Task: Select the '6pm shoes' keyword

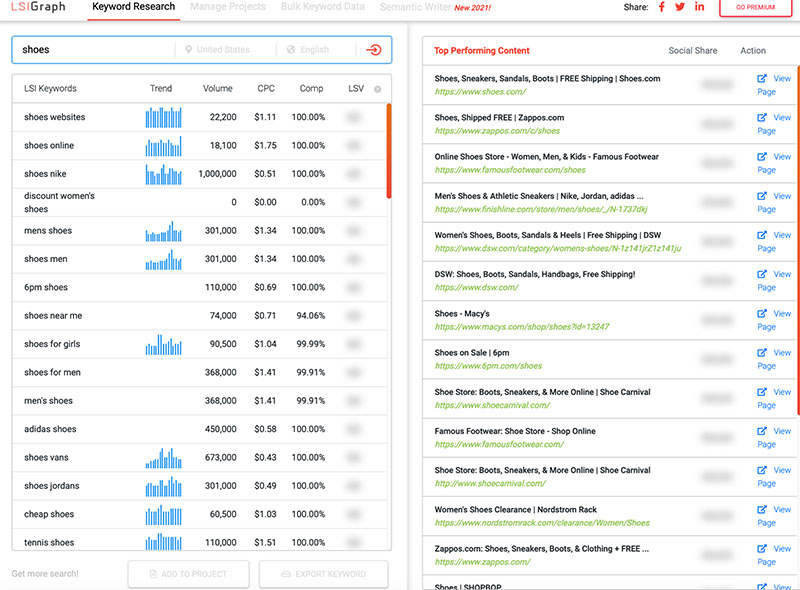Action: pos(46,287)
